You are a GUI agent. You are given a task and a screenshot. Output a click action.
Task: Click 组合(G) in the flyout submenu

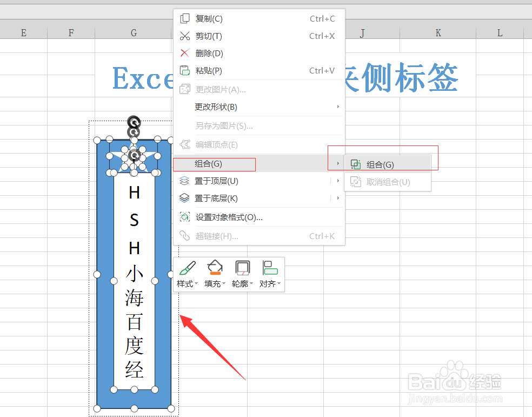click(x=378, y=164)
